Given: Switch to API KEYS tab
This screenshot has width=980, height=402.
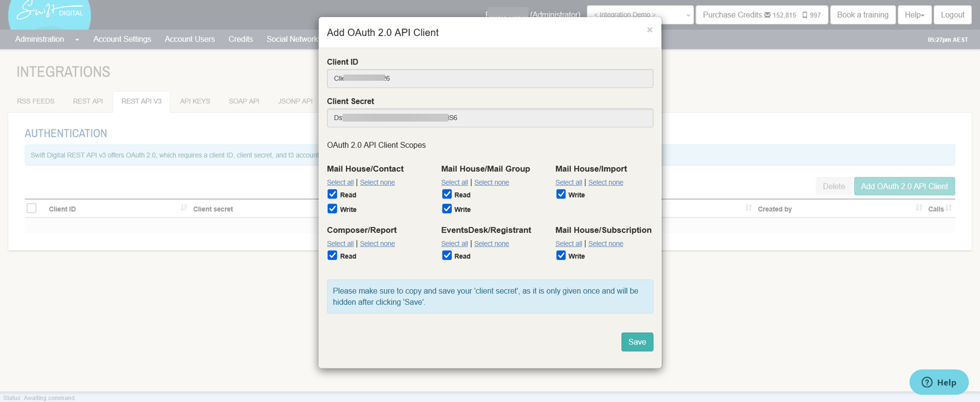Looking at the screenshot, I should click(x=195, y=101).
